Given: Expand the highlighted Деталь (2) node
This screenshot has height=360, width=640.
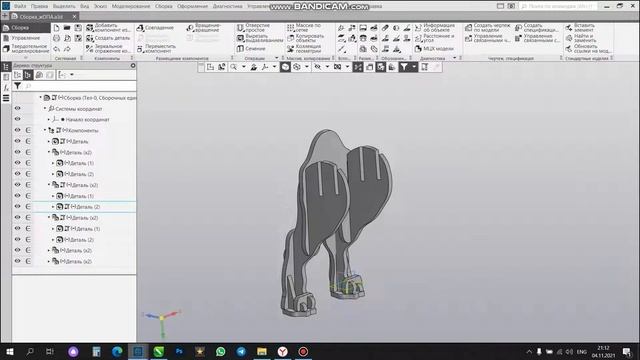Looking at the screenshot, I should (x=53, y=207).
